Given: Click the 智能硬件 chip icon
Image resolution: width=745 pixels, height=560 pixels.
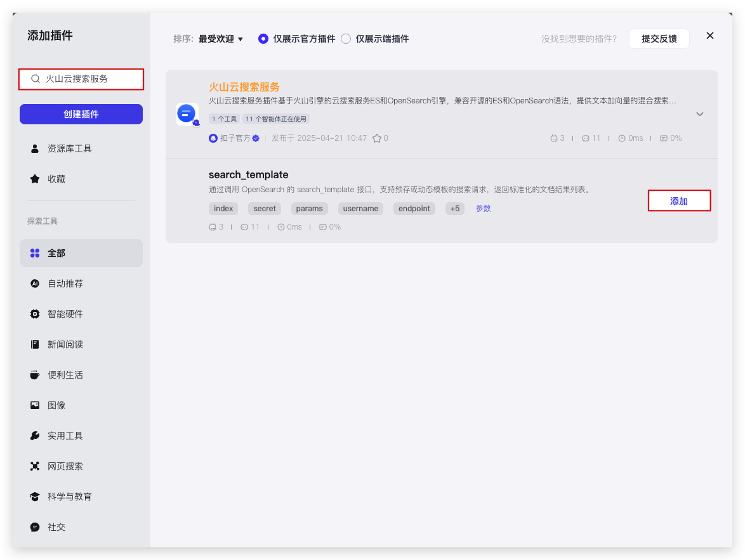Looking at the screenshot, I should [35, 314].
